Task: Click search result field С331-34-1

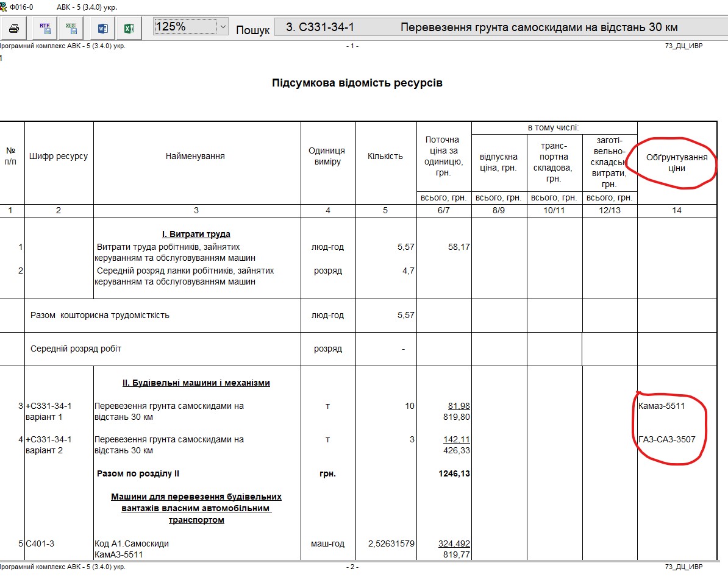Action: coord(501,27)
